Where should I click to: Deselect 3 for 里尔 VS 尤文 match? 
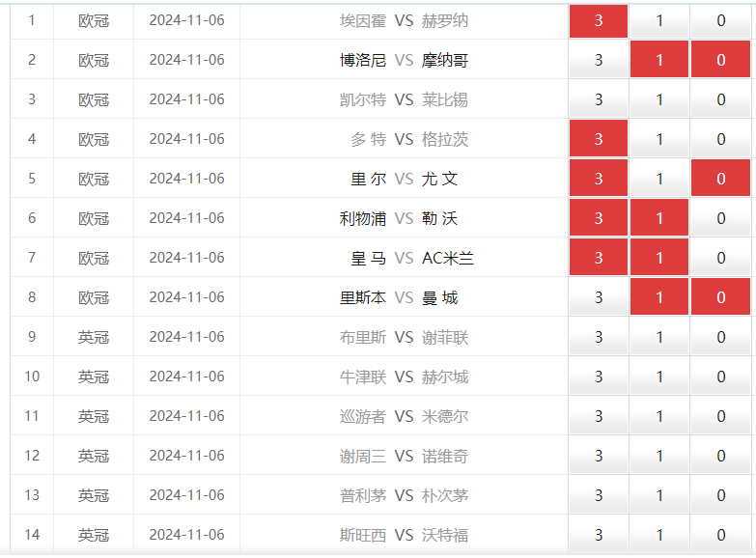point(599,179)
